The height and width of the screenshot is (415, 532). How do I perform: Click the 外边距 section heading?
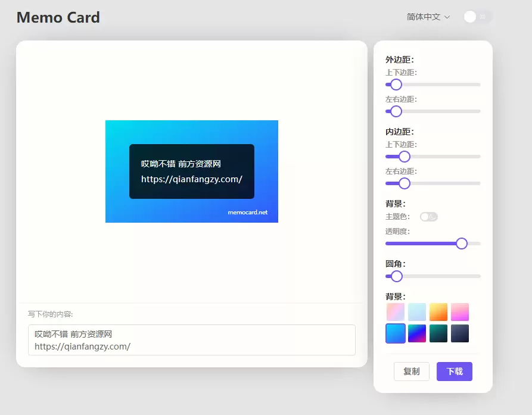(x=400, y=60)
